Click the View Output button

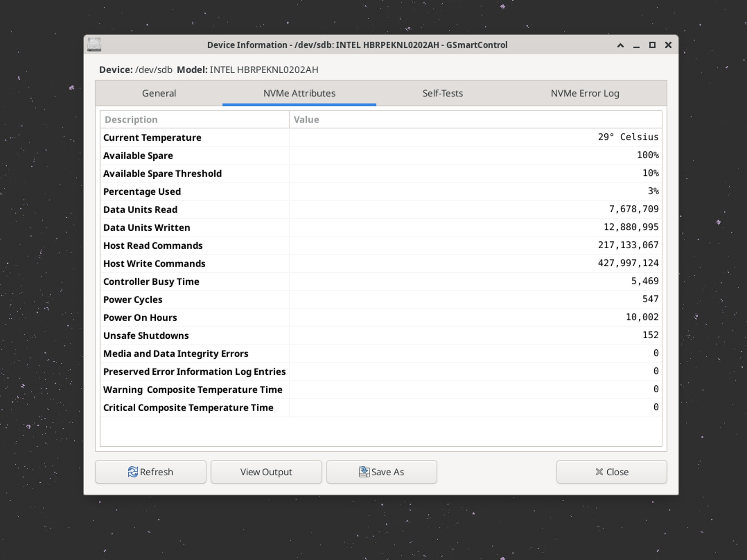click(x=266, y=472)
